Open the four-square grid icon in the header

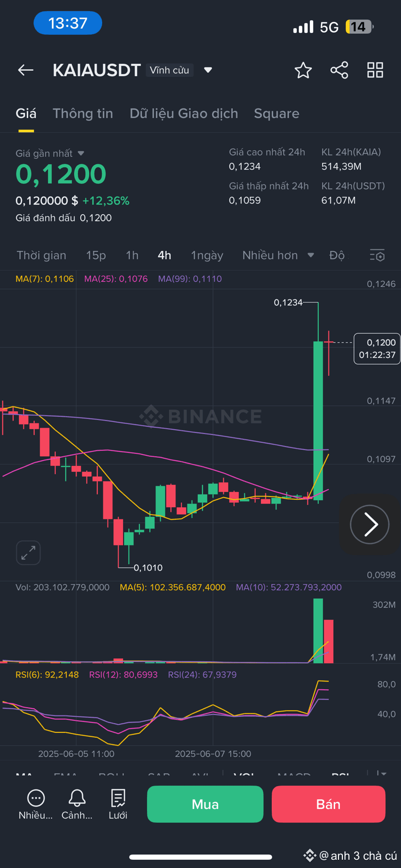(375, 70)
